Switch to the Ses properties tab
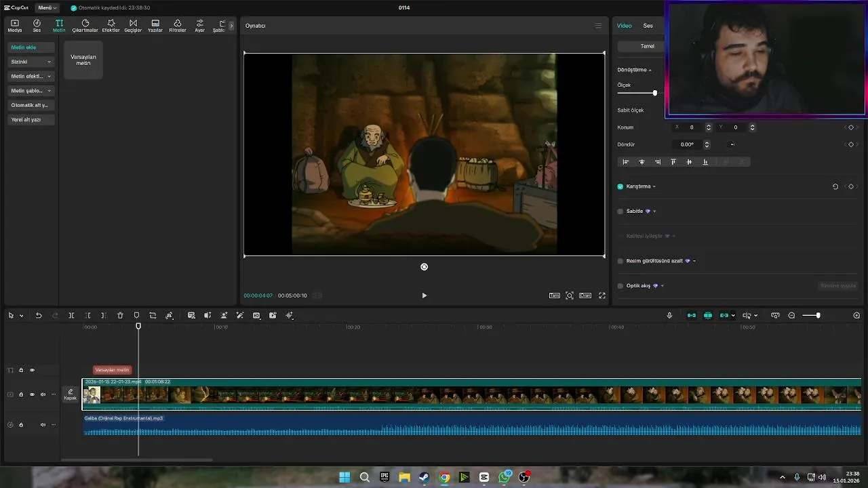The height and width of the screenshot is (488, 868). (648, 26)
